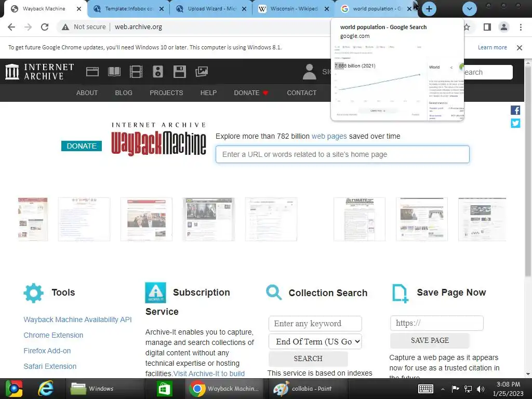Open the Internet Archive web collection icon
Screen dimensions: 532x399
click(92, 72)
